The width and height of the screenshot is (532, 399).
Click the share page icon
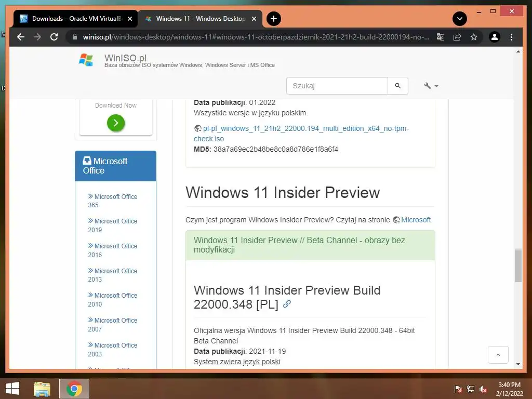457,37
